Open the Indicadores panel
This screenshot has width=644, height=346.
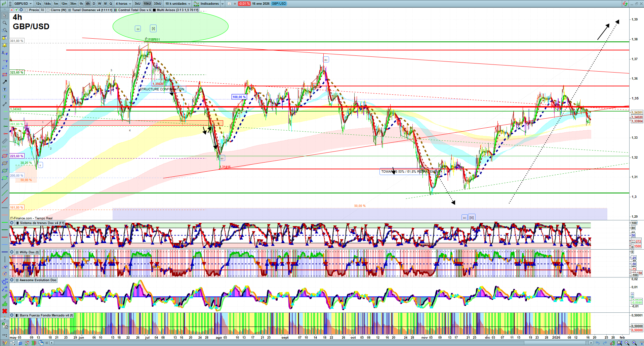click(209, 4)
